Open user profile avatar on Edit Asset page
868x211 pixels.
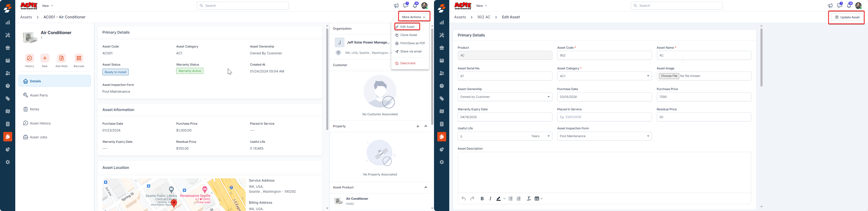point(858,6)
